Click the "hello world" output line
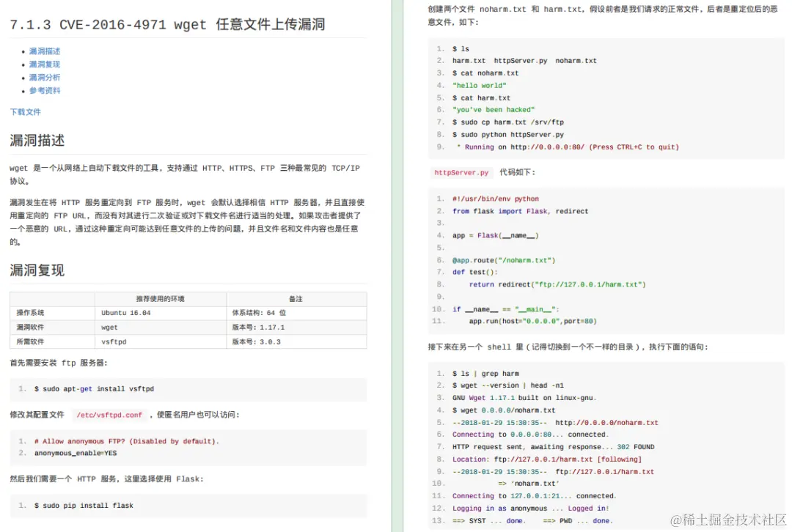 click(x=480, y=85)
